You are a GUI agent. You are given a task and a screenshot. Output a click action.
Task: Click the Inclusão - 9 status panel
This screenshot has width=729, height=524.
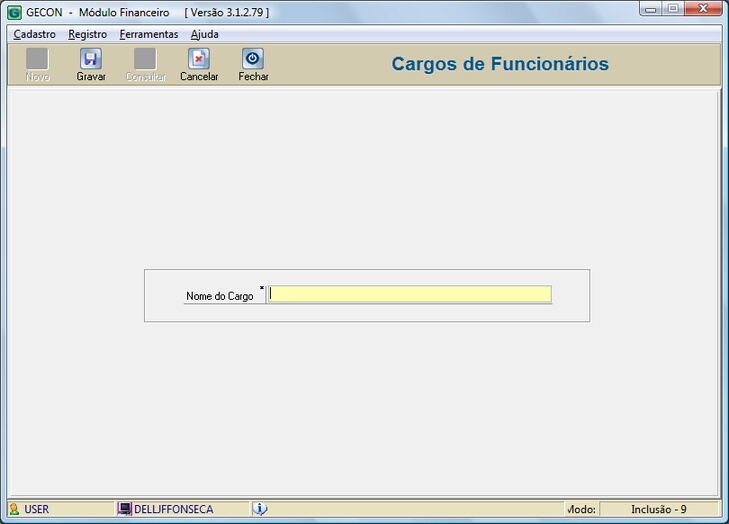coord(658,509)
